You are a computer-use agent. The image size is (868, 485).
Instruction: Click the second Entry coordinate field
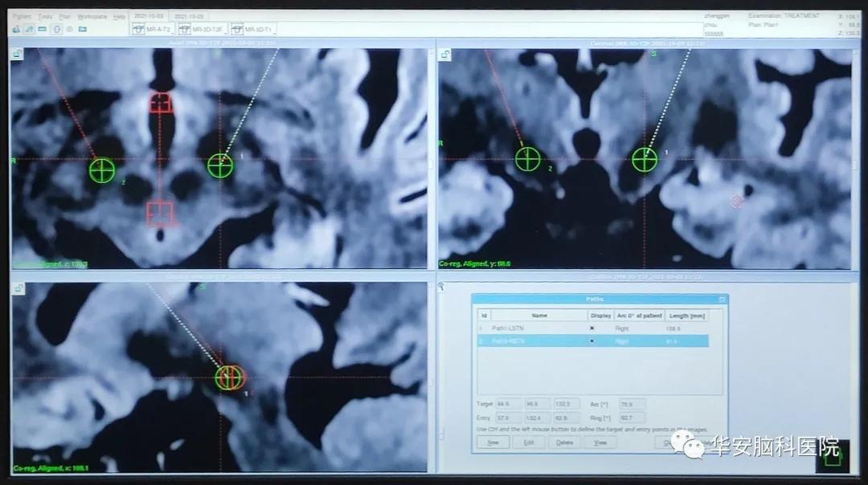[538, 418]
